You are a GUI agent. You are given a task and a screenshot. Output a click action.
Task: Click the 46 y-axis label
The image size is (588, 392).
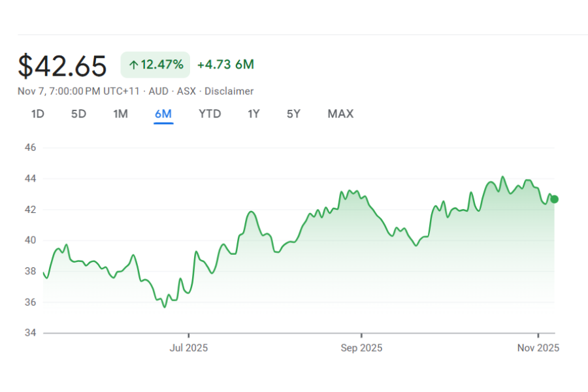point(31,148)
